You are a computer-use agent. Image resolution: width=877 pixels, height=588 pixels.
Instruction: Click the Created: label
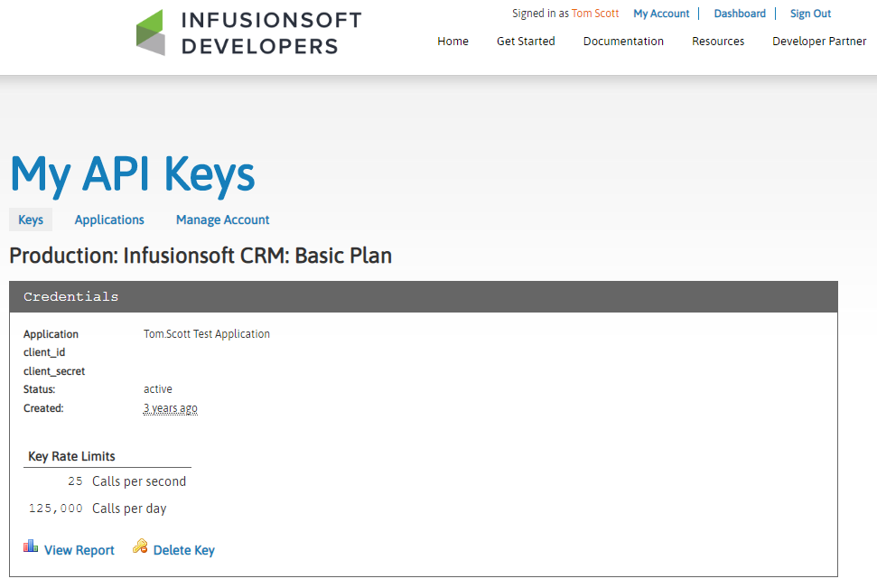(43, 408)
